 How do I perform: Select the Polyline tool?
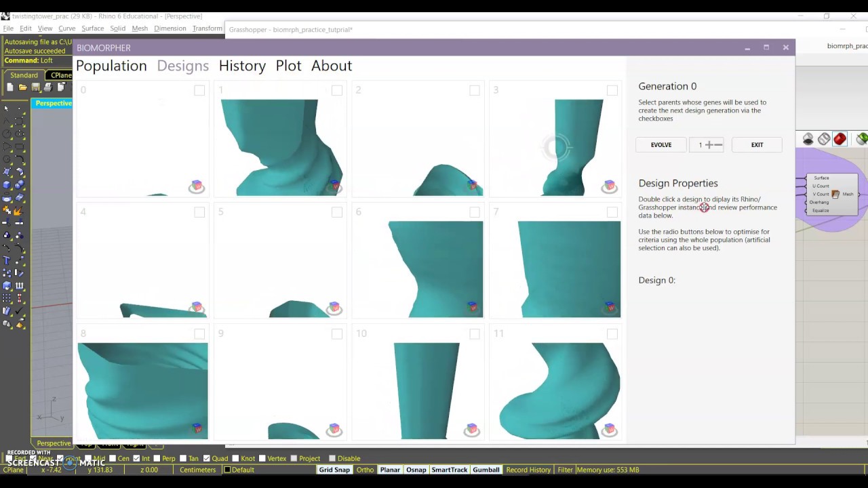[x=7, y=121]
